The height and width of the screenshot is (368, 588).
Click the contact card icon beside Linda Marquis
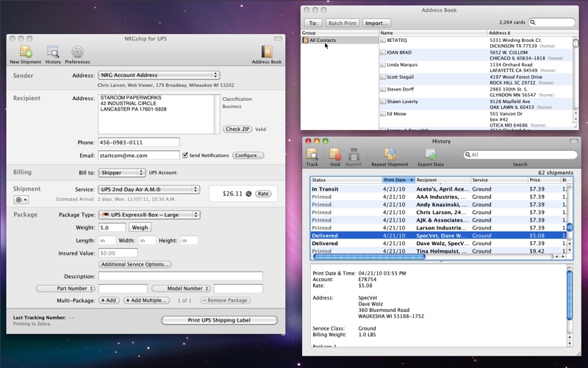click(x=383, y=65)
